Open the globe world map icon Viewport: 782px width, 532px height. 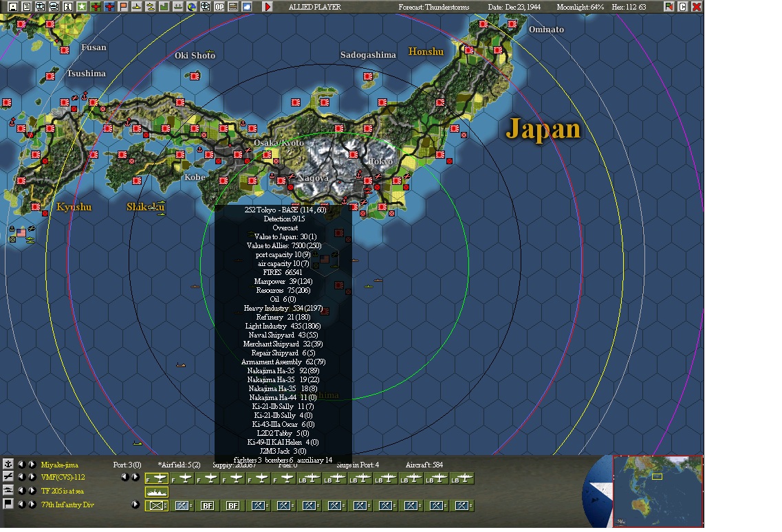click(191, 6)
